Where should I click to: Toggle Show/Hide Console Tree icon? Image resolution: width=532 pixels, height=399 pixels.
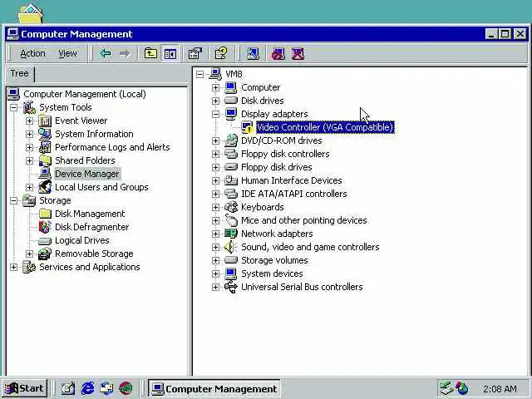170,53
